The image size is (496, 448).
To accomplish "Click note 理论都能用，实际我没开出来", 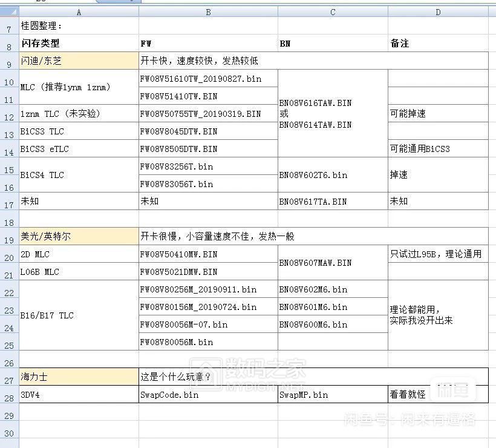I will (438, 315).
